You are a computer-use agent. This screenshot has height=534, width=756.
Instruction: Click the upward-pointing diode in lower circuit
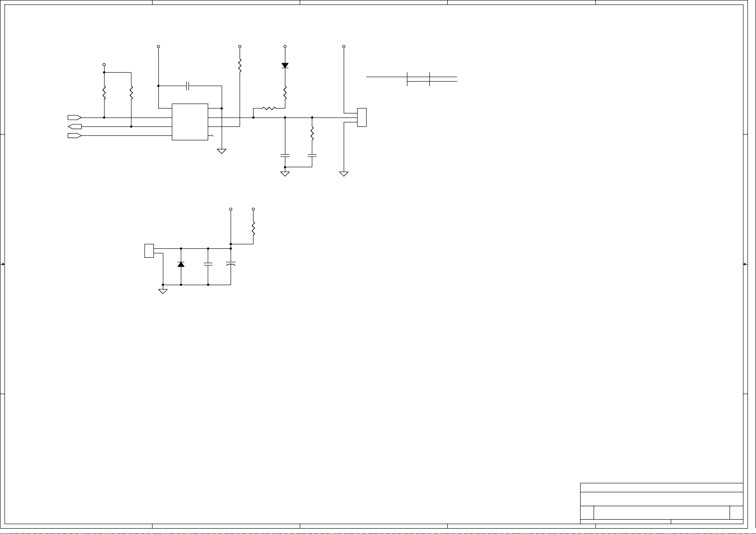click(x=181, y=265)
